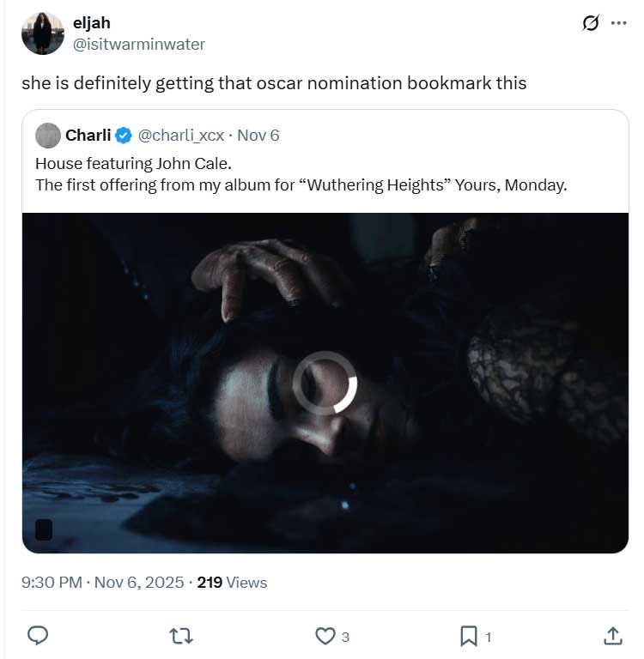Click the blue verified badge beside Charli
This screenshot has width=644, height=659.
(x=124, y=136)
